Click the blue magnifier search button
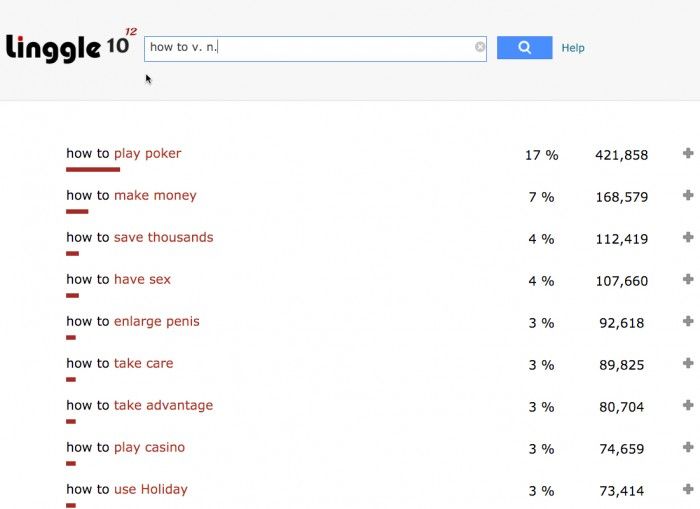700x509 pixels. click(x=524, y=47)
